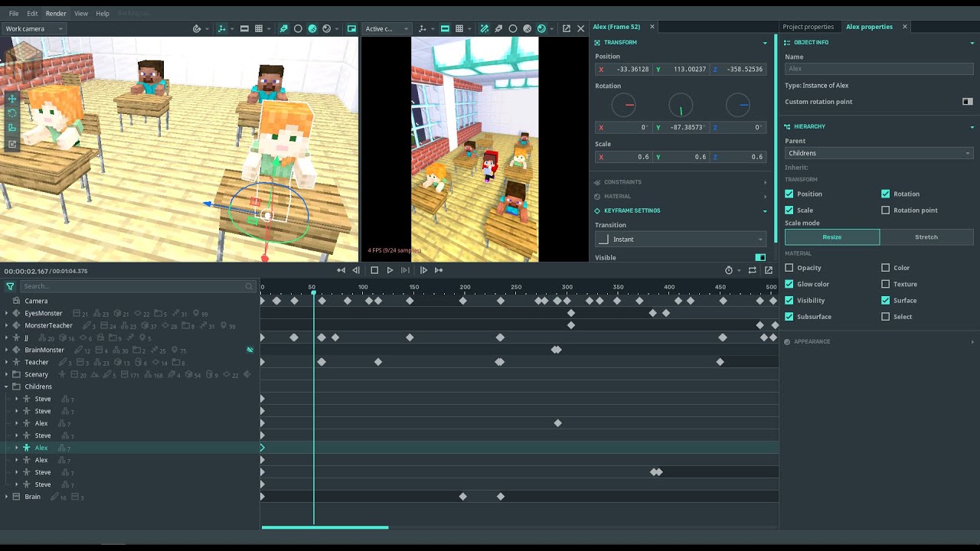The image size is (980, 551).
Task: Toggle the aspect ratio overlay in work view
Action: tap(244, 28)
